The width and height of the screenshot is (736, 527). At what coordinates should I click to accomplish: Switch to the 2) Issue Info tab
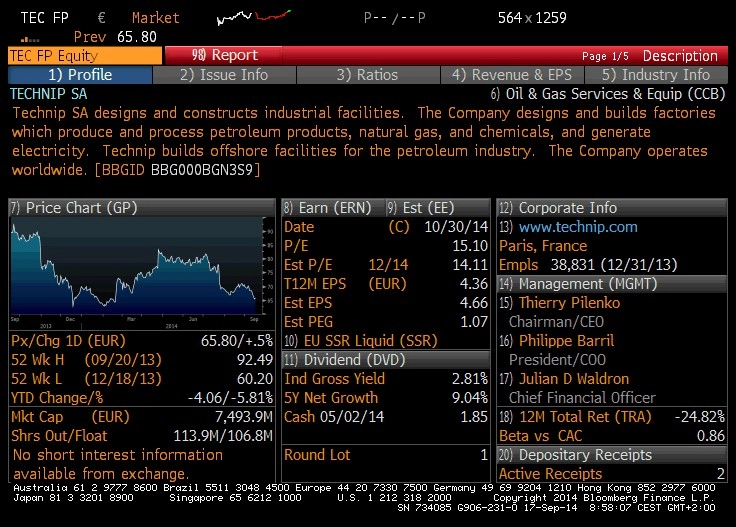pyautogui.click(x=224, y=75)
